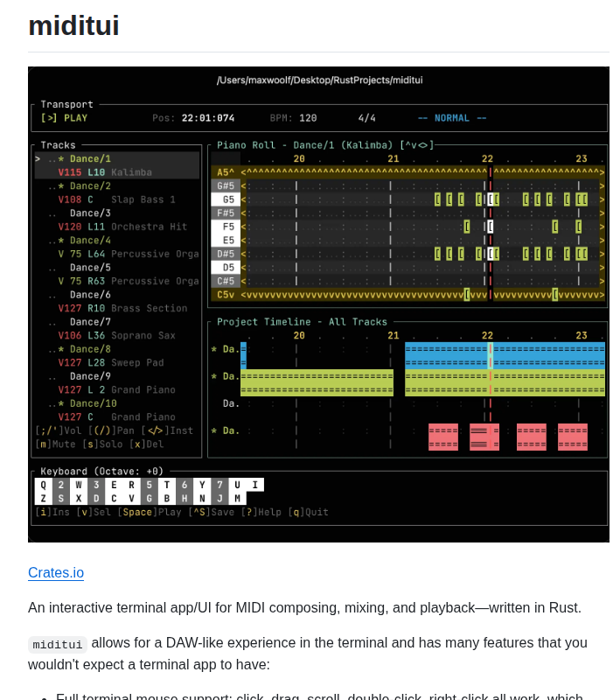Image resolution: width=613 pixels, height=700 pixels.
Task: Select the Dance/5 track
Action: click(x=90, y=268)
